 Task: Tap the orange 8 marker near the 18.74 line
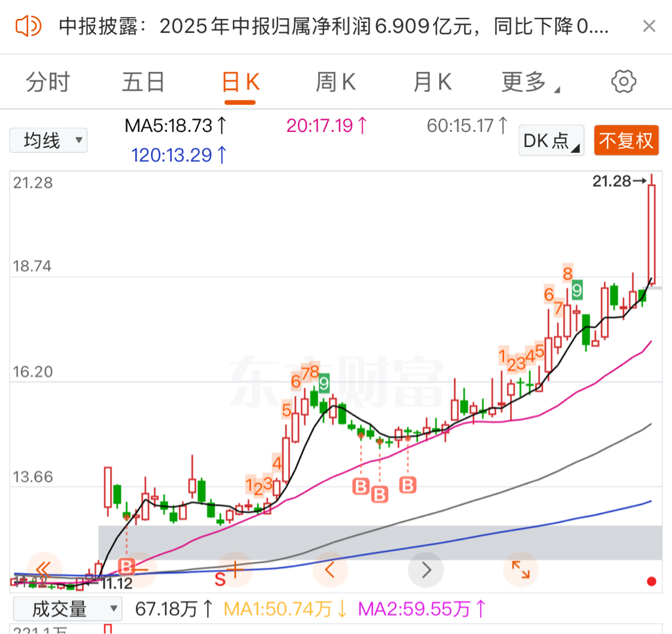(x=568, y=273)
